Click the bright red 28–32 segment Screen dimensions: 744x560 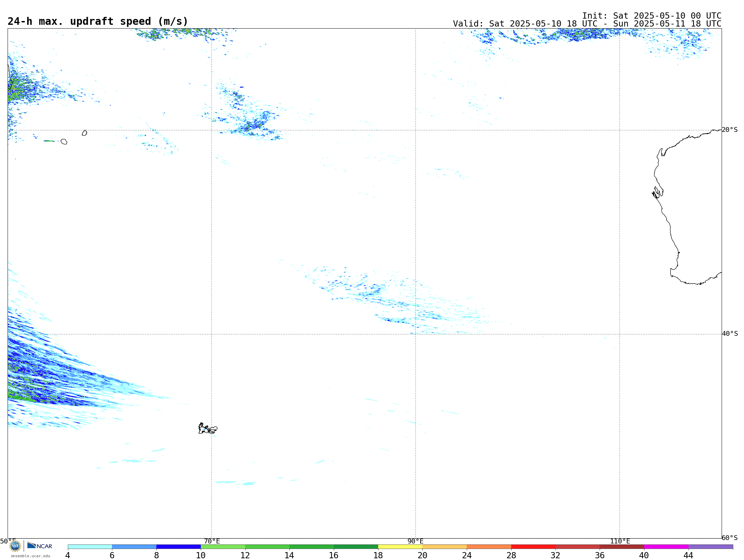(533, 547)
